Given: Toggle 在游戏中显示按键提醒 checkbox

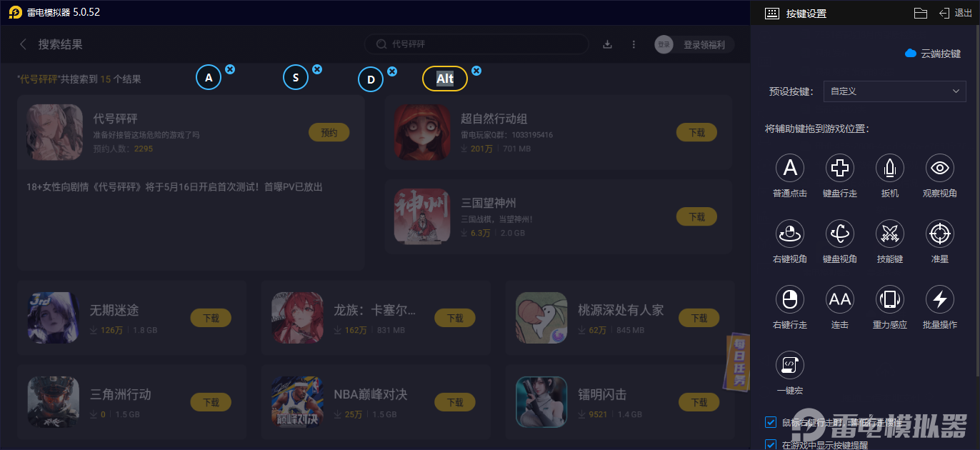Looking at the screenshot, I should pyautogui.click(x=771, y=445).
